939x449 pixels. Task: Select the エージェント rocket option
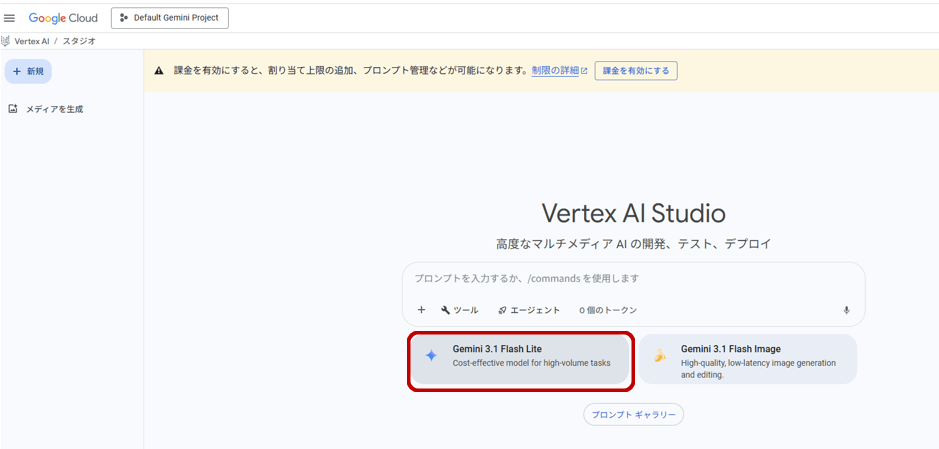529,310
